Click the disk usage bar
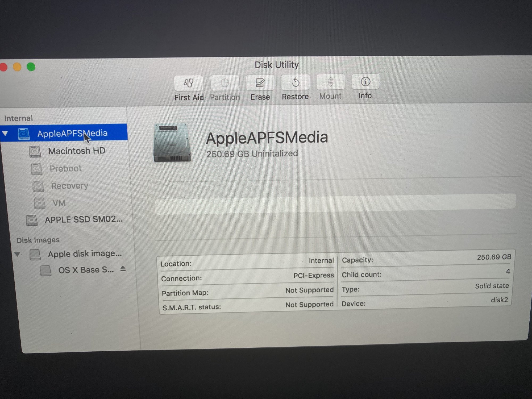 335,204
